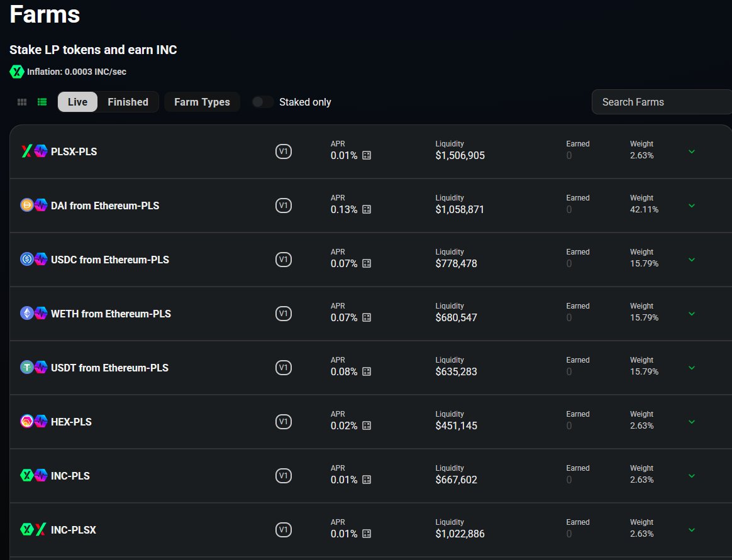Click the 42.11% weight value

click(644, 209)
